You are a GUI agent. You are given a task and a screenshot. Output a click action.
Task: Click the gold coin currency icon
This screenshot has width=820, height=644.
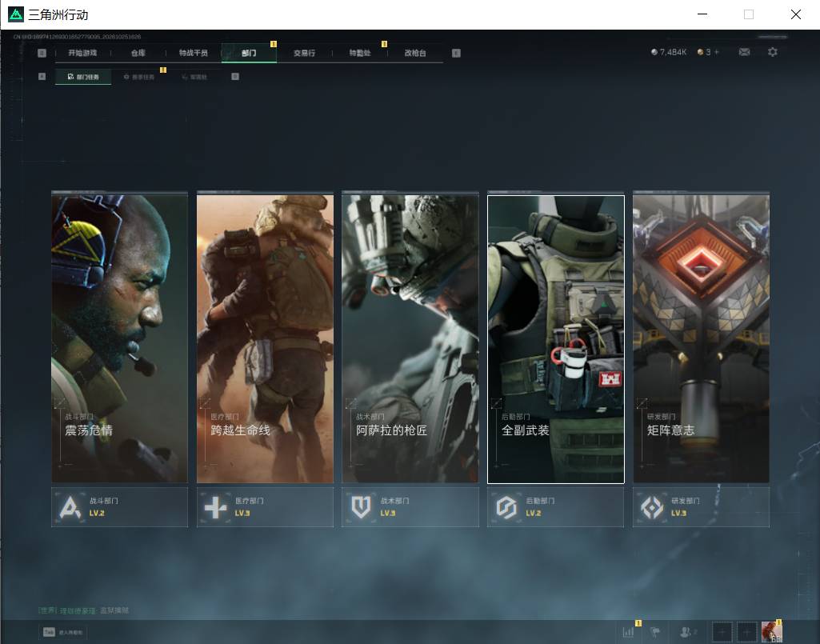(x=700, y=52)
